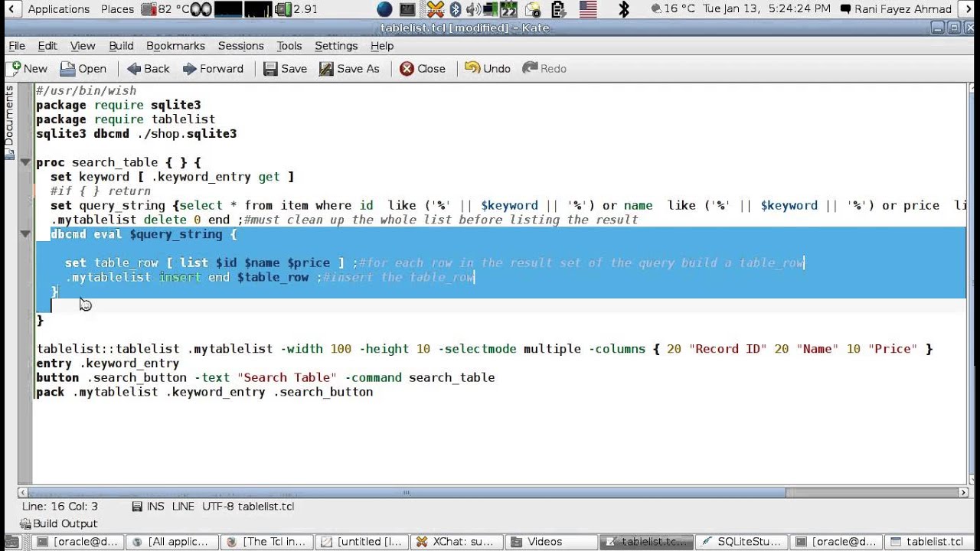Click the Rani Fayez Ahmad user menu
Image resolution: width=980 pixels, height=551 pixels.
pyautogui.click(x=896, y=9)
